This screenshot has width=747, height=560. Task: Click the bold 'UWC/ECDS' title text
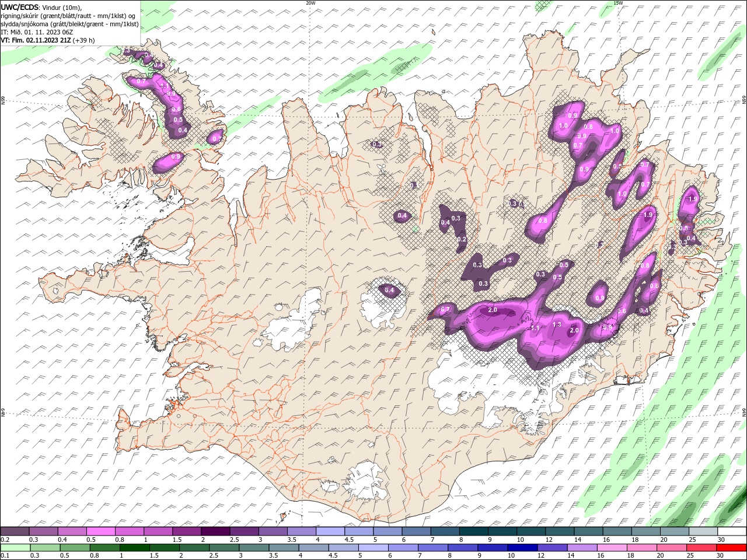coord(19,7)
